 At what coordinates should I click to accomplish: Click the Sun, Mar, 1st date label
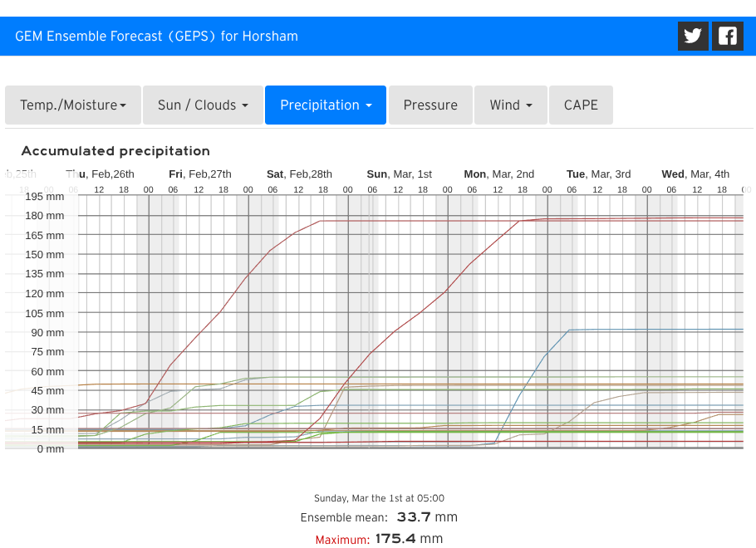[x=400, y=174]
